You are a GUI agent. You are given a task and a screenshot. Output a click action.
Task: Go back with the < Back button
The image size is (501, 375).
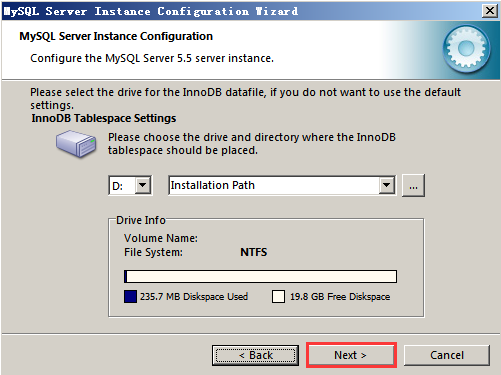pyautogui.click(x=255, y=355)
